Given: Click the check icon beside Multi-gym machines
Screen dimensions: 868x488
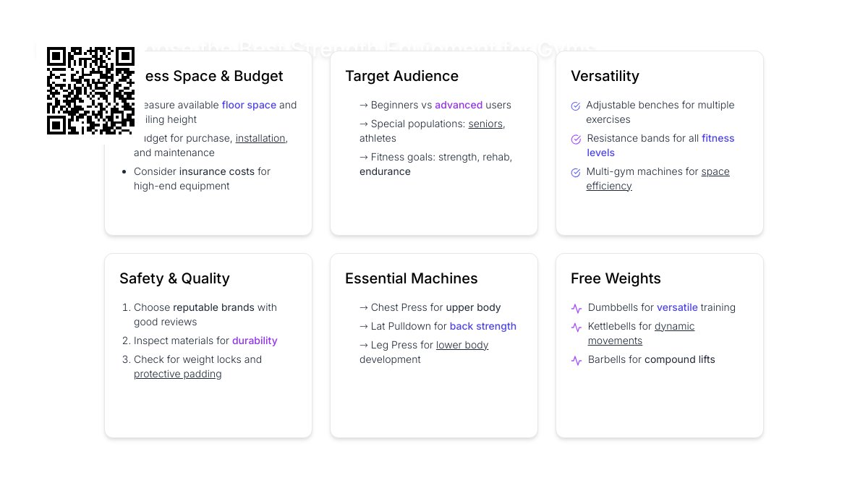Looking at the screenshot, I should (x=576, y=172).
